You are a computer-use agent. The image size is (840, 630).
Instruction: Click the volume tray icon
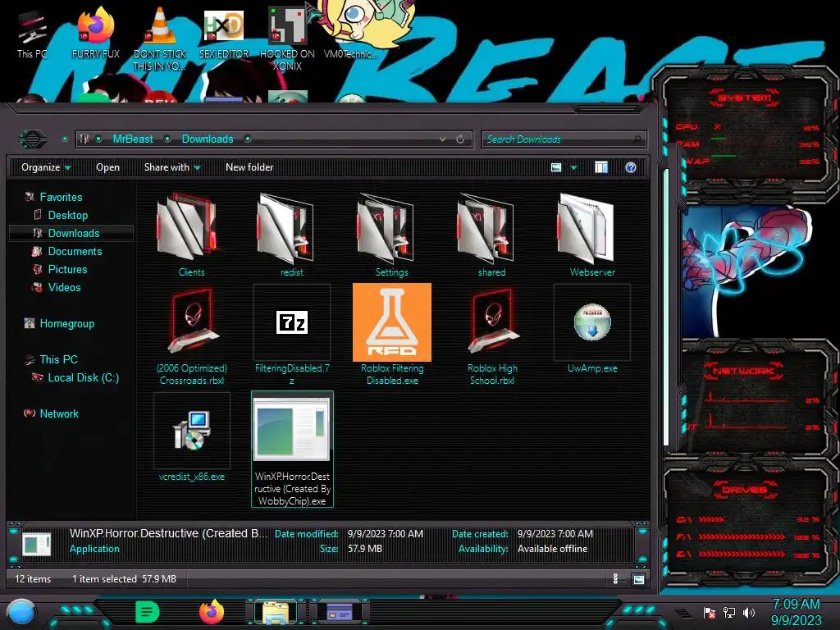click(x=749, y=612)
